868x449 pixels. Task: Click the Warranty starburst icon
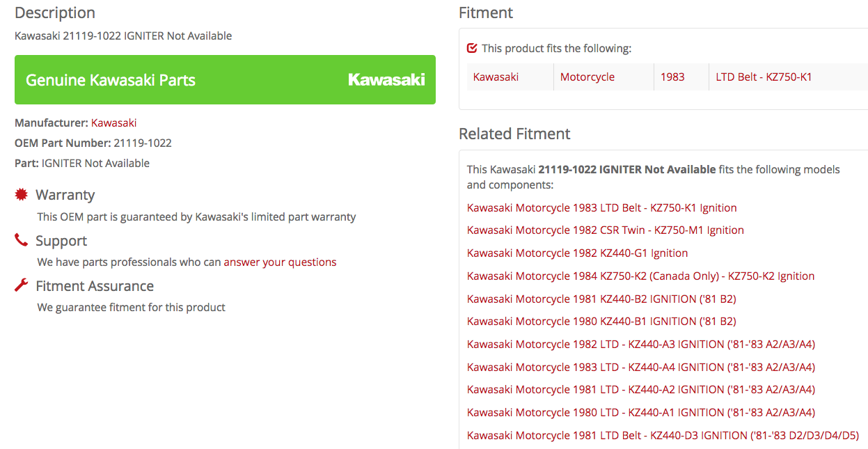point(22,195)
